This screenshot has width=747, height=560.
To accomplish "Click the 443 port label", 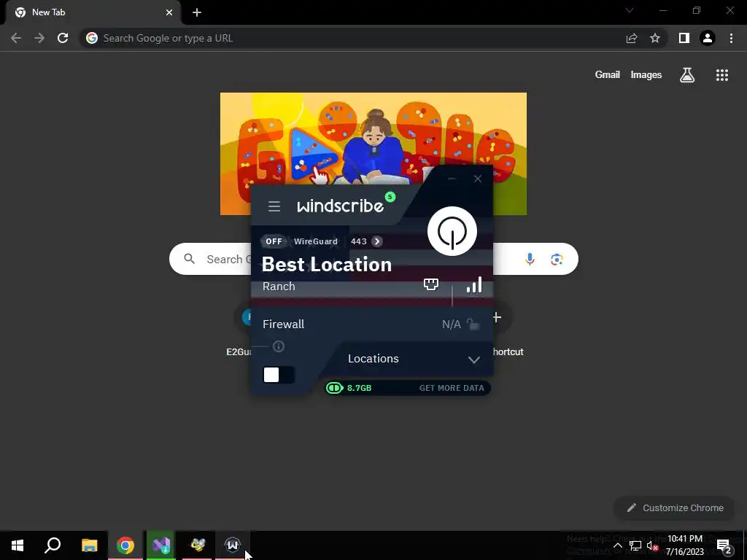I will (359, 241).
